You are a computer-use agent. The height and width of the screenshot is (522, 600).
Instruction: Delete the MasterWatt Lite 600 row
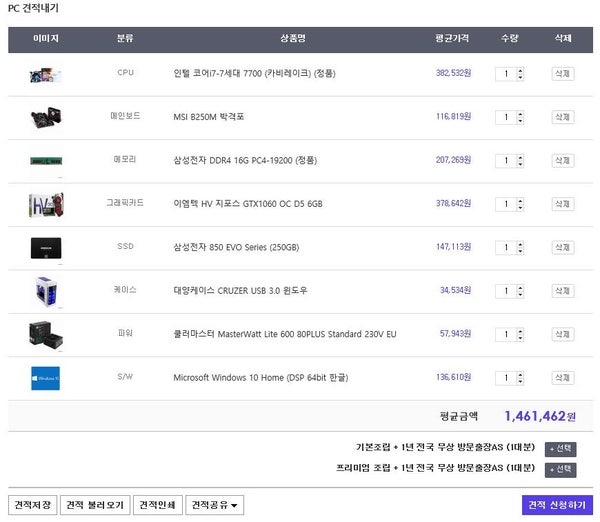pyautogui.click(x=562, y=334)
